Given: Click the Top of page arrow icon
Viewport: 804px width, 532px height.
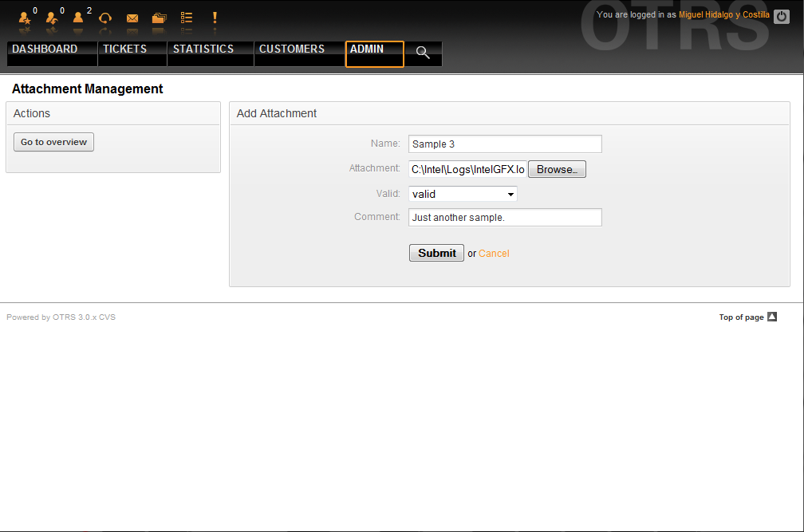Looking at the screenshot, I should click(771, 317).
